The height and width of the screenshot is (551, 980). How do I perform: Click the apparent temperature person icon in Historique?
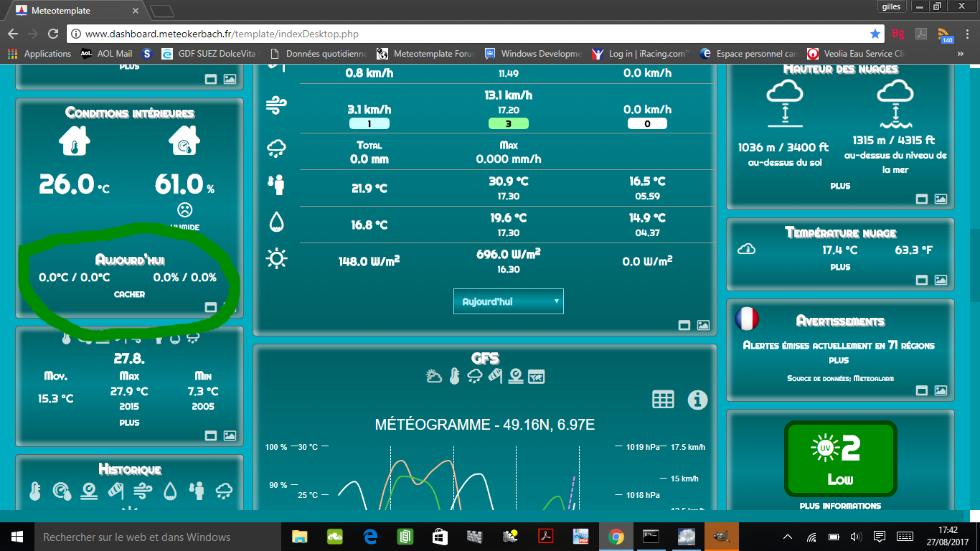(x=197, y=491)
